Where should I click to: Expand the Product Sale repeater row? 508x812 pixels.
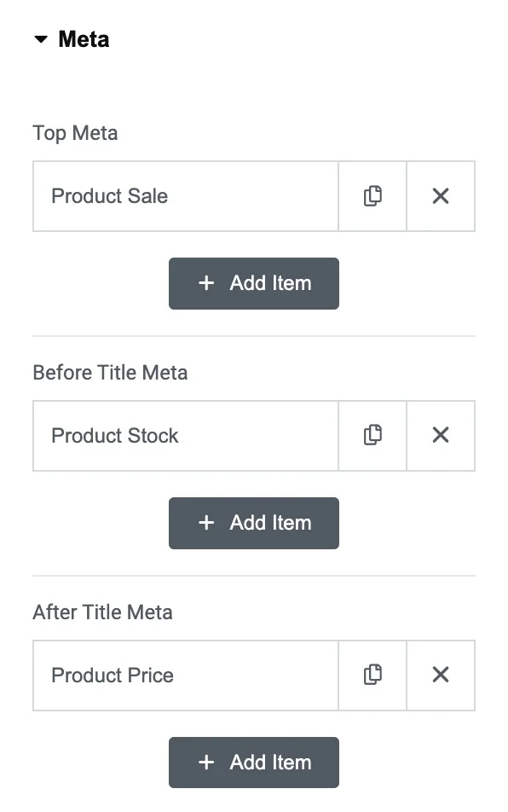(185, 196)
